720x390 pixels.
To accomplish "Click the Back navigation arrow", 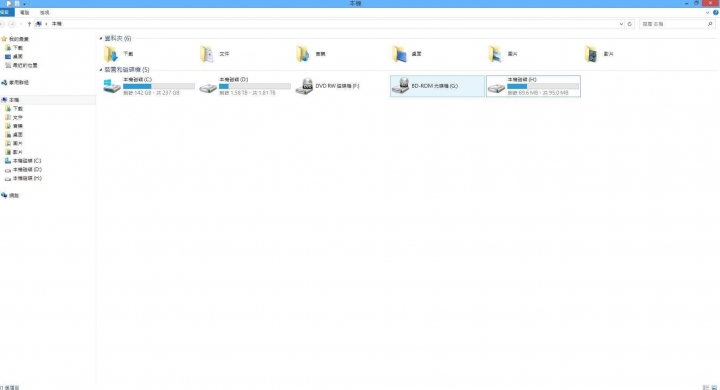I will point(2,24).
